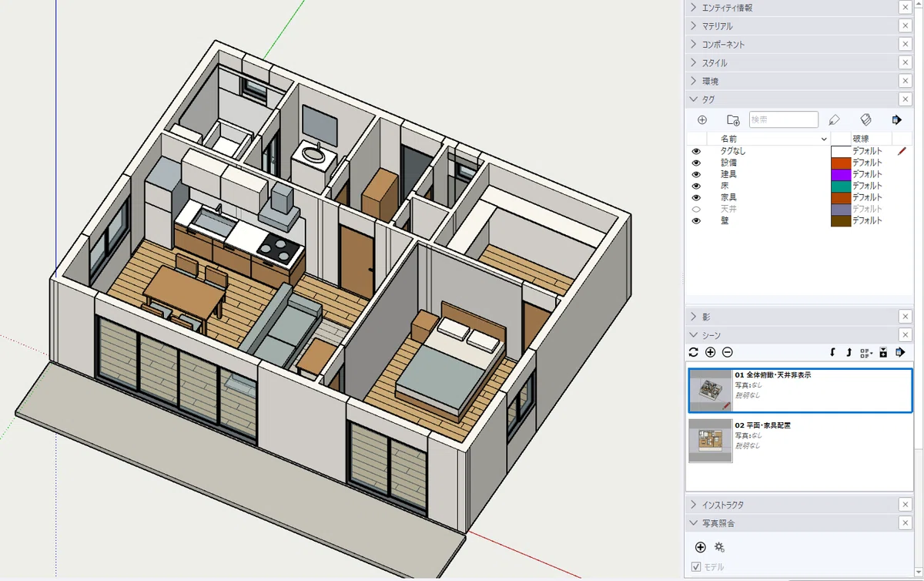Expand the エンティティ情報 panel

point(694,7)
